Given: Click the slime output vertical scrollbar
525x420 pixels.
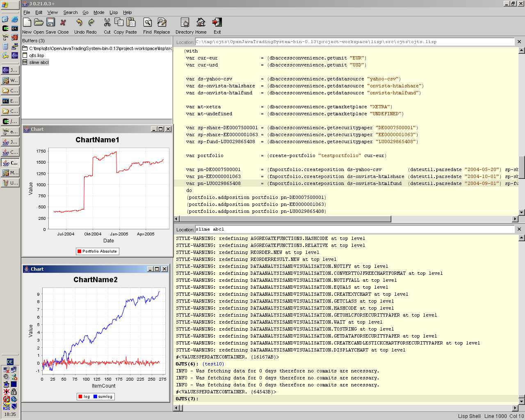Looking at the screenshot, I should point(522,319).
